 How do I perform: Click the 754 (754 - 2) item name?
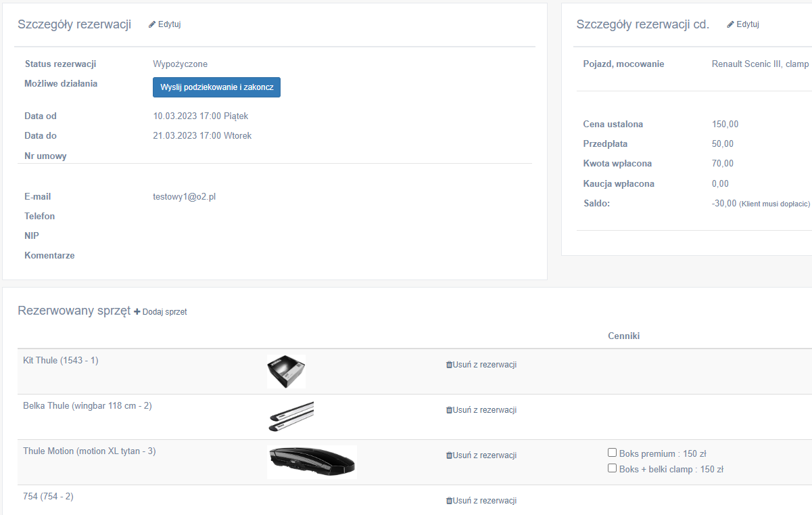click(48, 497)
